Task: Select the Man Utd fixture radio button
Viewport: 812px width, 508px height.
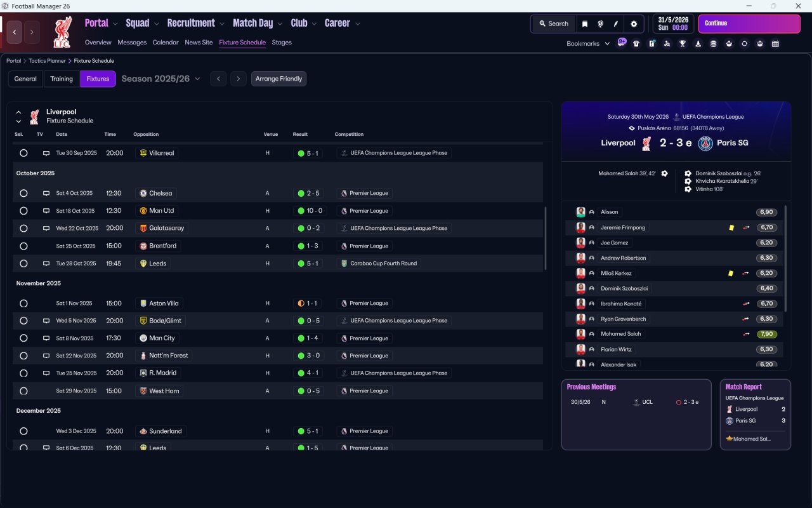Action: coord(23,211)
